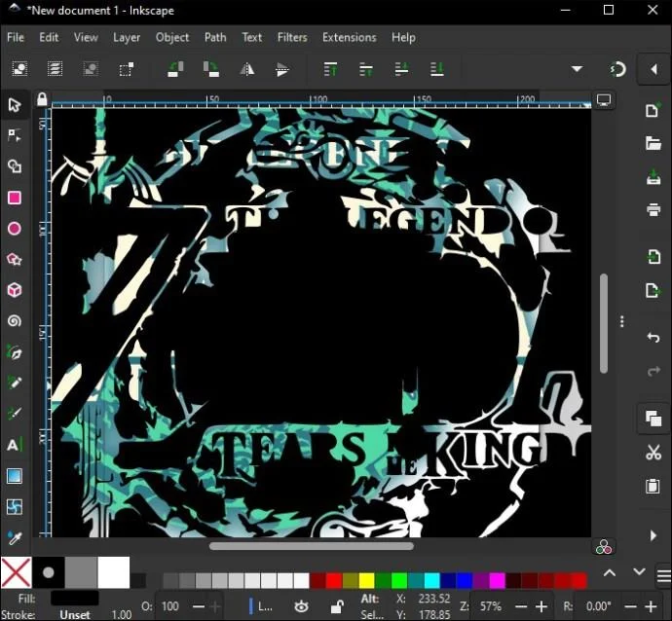Open palette menu hamburger icon
The height and width of the screenshot is (621, 672).
tap(664, 576)
